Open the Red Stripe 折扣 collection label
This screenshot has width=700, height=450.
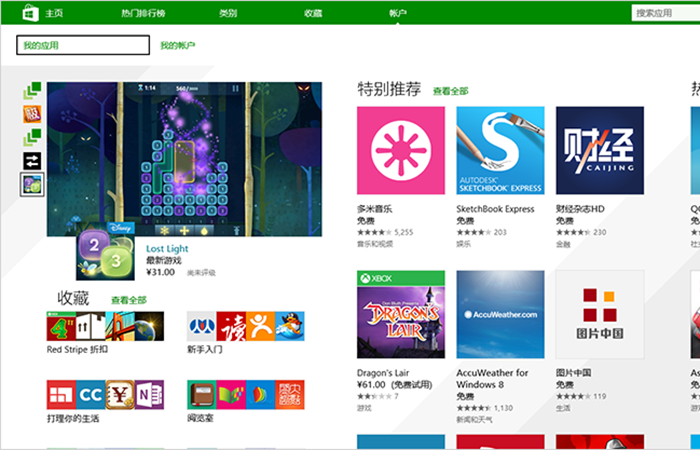(x=77, y=350)
